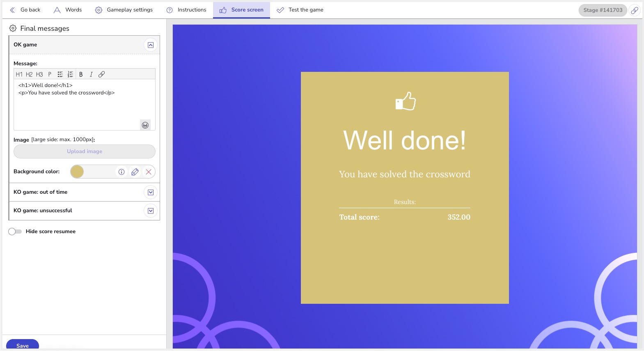The width and height of the screenshot is (644, 351).
Task: Apply italic formatting in message editor
Action: [91, 74]
